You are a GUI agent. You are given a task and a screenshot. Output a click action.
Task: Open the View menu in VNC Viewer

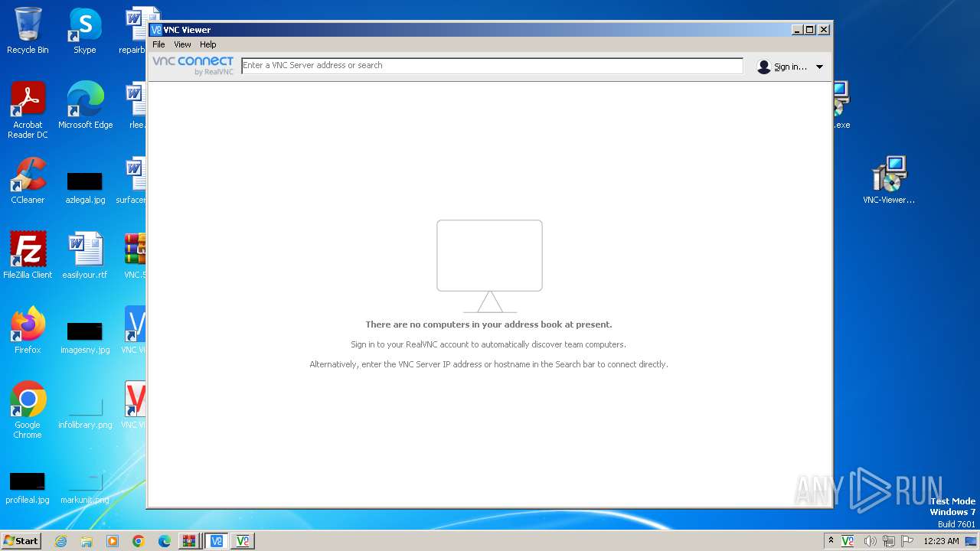[182, 44]
